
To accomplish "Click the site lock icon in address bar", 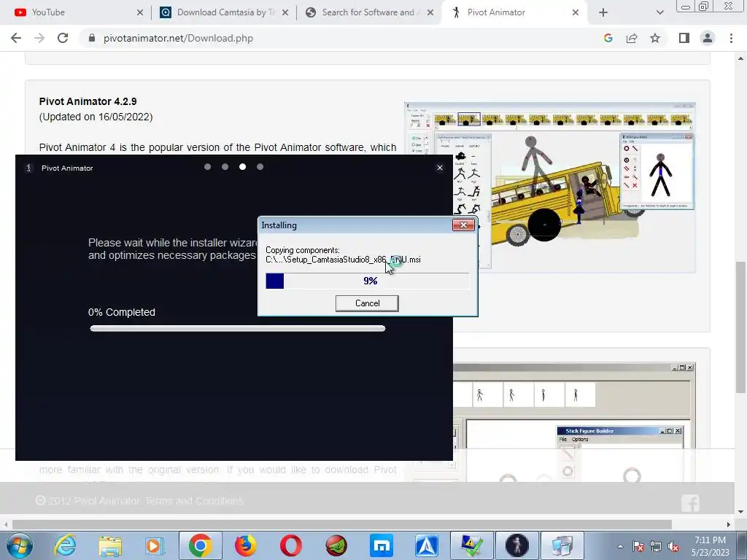I will click(92, 38).
